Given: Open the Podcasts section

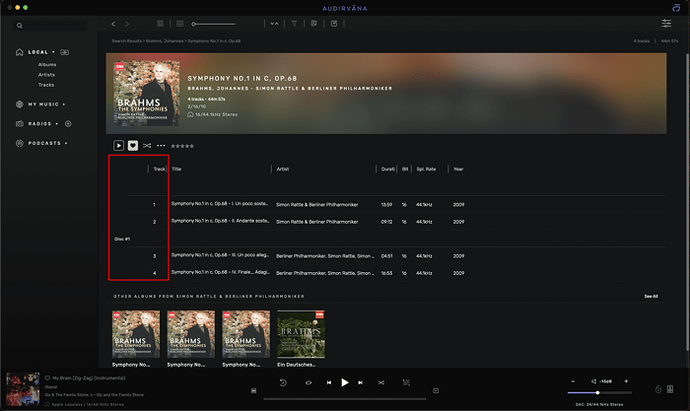Looking at the screenshot, I should click(44, 143).
